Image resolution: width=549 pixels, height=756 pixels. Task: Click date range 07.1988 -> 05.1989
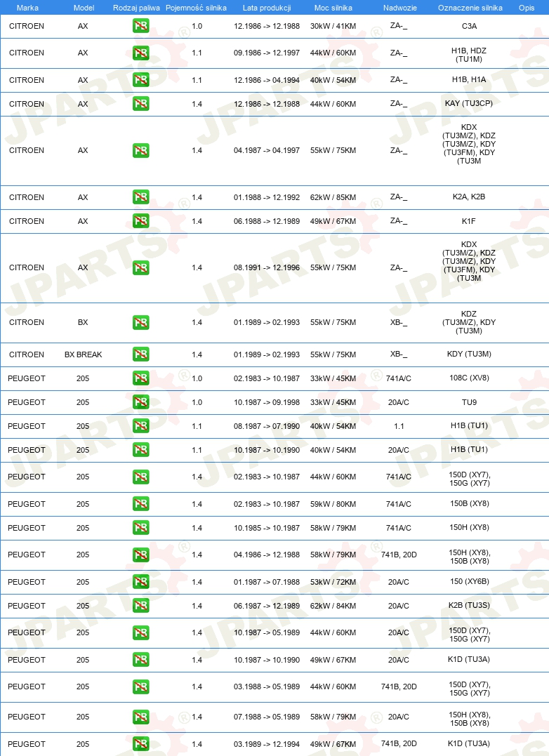[267, 717]
